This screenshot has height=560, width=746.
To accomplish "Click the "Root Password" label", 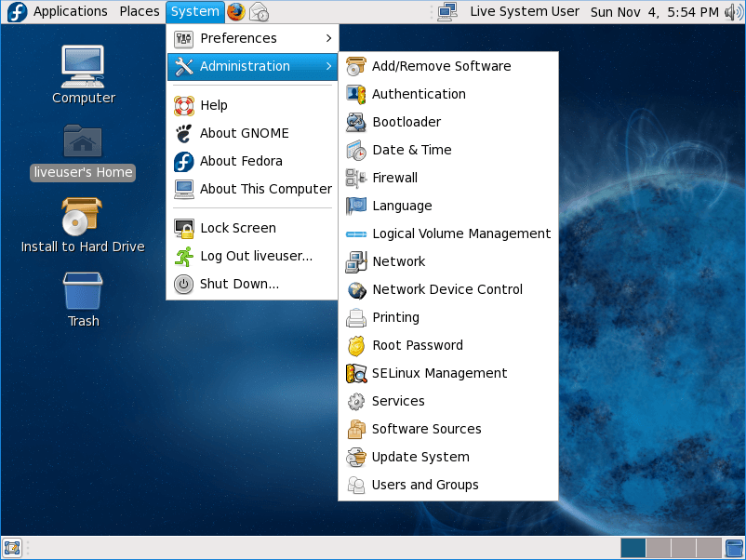I will (418, 345).
